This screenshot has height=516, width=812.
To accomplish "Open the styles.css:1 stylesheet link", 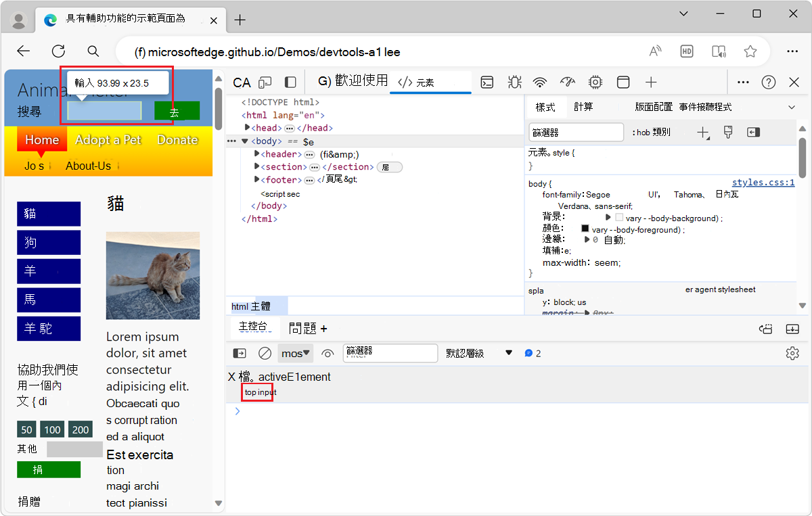I will click(x=763, y=182).
